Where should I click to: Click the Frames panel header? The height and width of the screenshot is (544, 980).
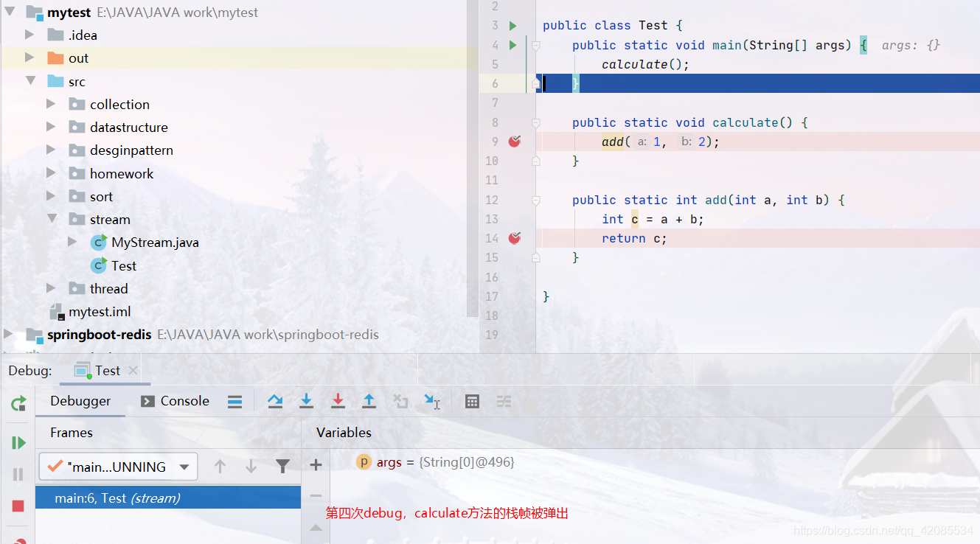[x=72, y=433]
